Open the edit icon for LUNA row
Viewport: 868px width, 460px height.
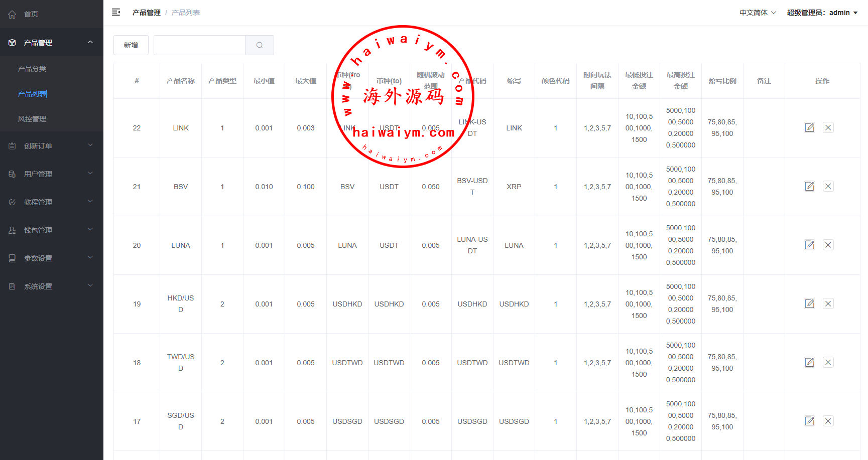click(809, 245)
